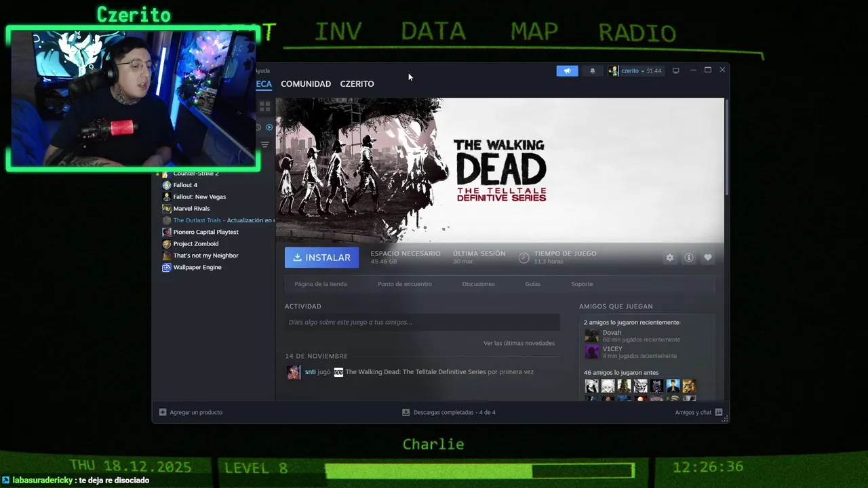Click the blue INSTALAR button
The image size is (868, 488).
coord(321,258)
